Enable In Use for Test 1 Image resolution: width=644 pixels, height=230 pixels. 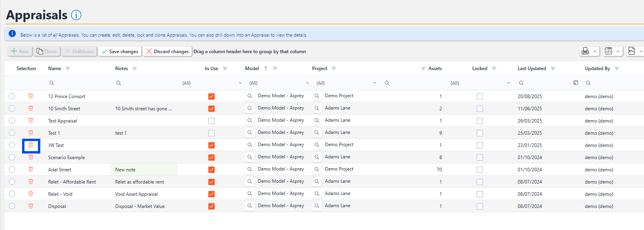[x=212, y=133]
